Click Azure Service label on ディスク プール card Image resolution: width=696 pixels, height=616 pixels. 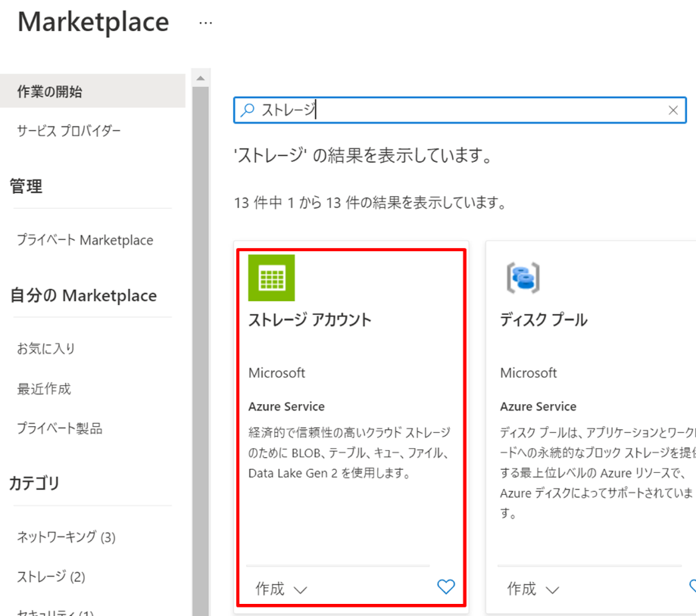pos(538,406)
